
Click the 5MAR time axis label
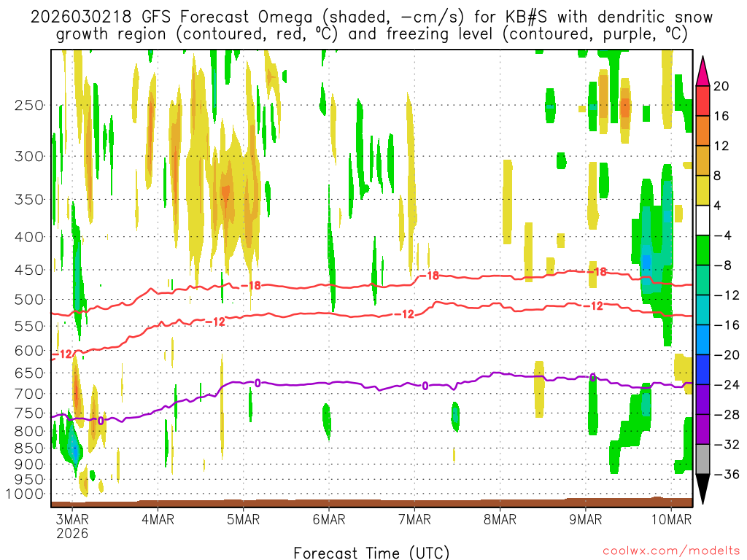click(x=244, y=519)
